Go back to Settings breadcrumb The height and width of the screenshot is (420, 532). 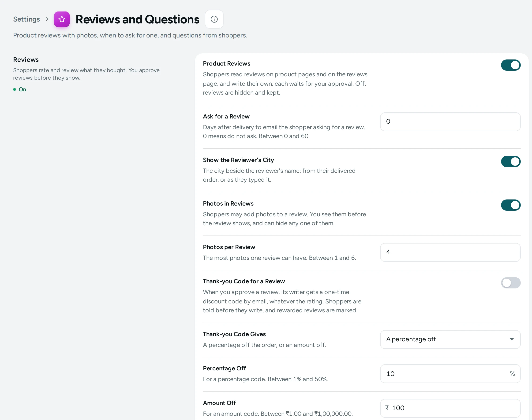tap(26, 19)
